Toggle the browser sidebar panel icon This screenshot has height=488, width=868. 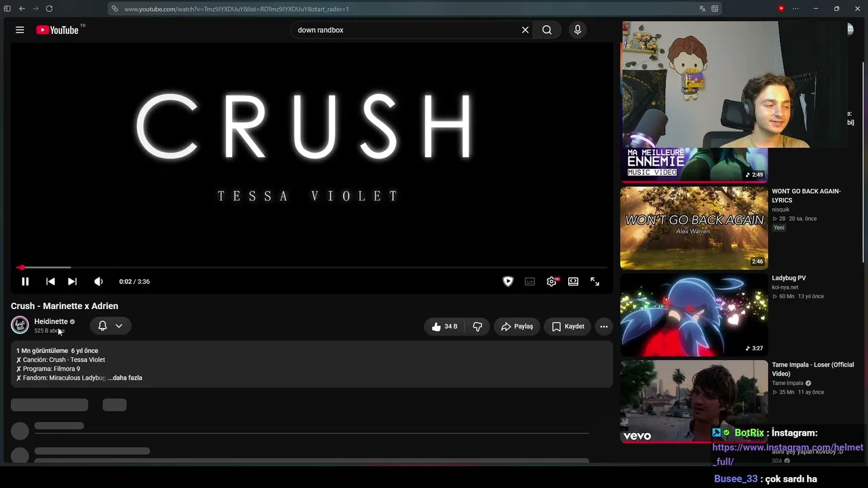click(x=7, y=9)
